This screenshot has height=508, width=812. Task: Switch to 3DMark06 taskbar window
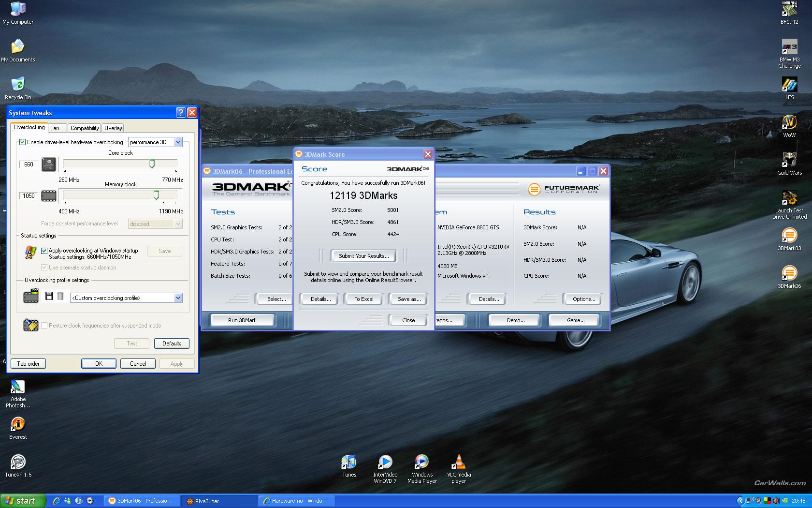(141, 501)
